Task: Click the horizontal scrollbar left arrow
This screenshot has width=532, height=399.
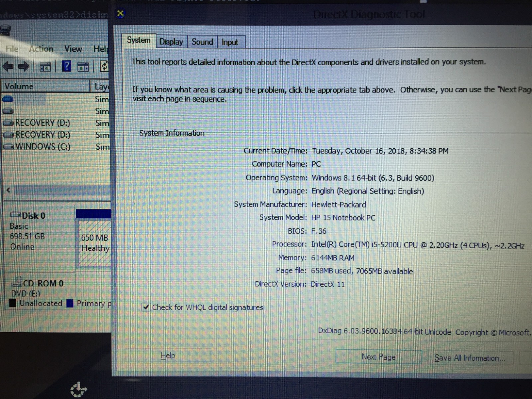Action: pyautogui.click(x=9, y=190)
